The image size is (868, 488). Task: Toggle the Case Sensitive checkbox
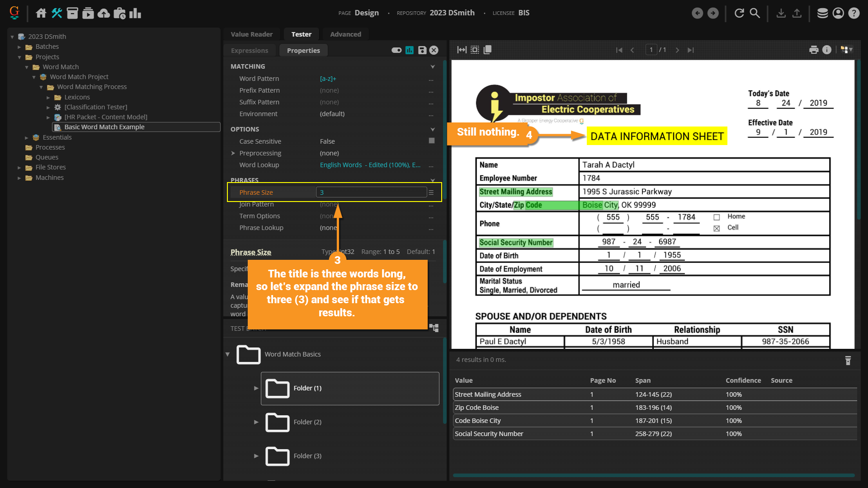[x=431, y=141]
